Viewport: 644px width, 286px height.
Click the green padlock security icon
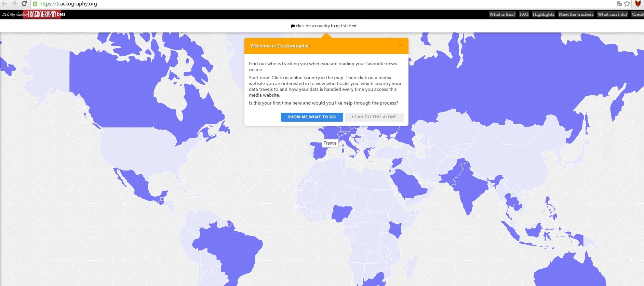[x=35, y=4]
